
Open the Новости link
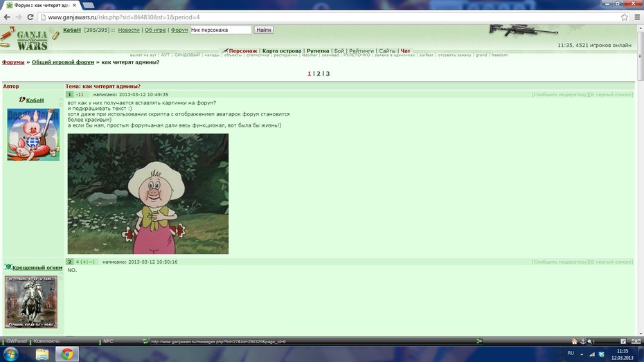pyautogui.click(x=129, y=30)
